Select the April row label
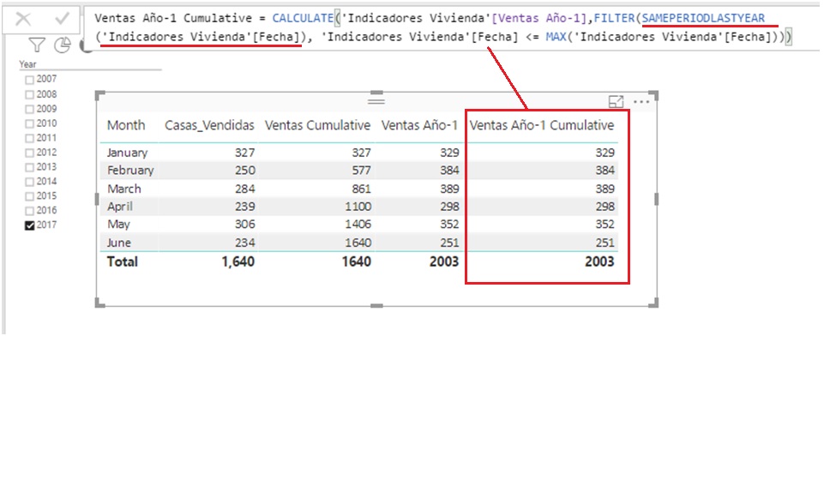Viewport: 836px width, 504px height. tap(120, 207)
